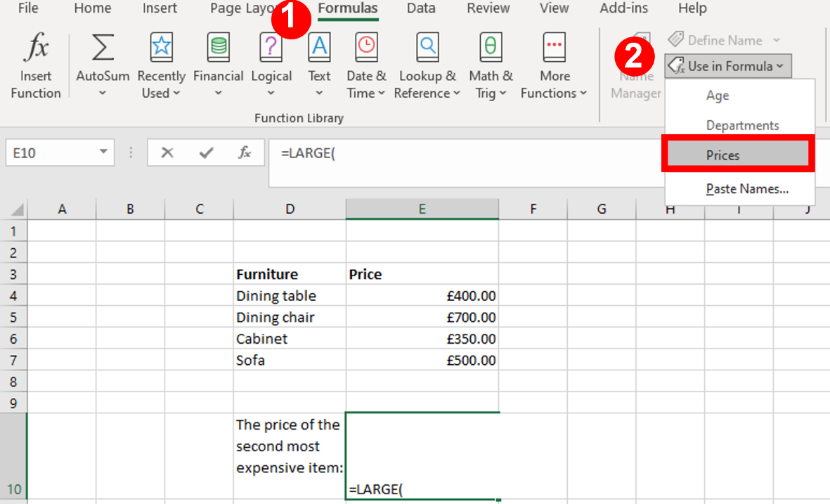Image resolution: width=830 pixels, height=504 pixels.
Task: Open the Review ribbon tab
Action: click(x=488, y=9)
